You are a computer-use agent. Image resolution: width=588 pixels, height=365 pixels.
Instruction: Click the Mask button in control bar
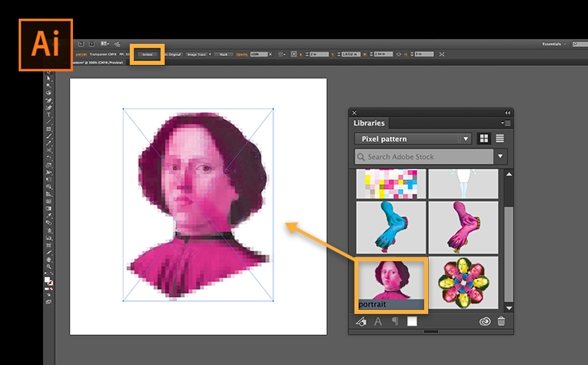coord(224,54)
